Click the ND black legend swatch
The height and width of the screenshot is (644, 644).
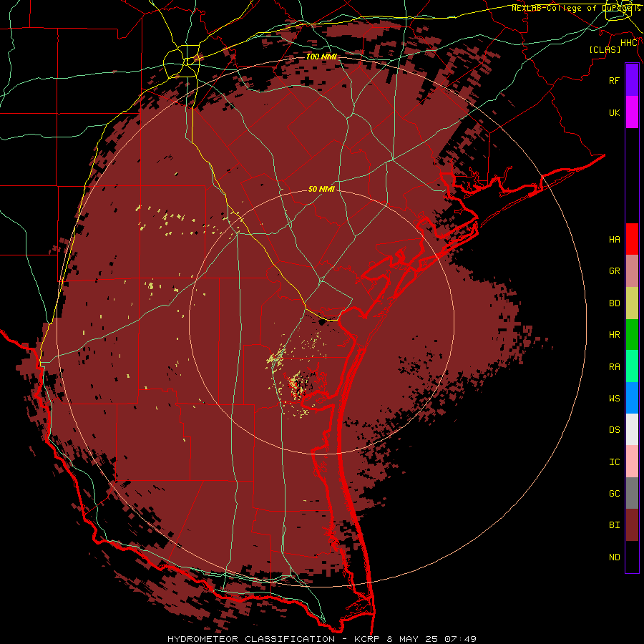(x=632, y=557)
